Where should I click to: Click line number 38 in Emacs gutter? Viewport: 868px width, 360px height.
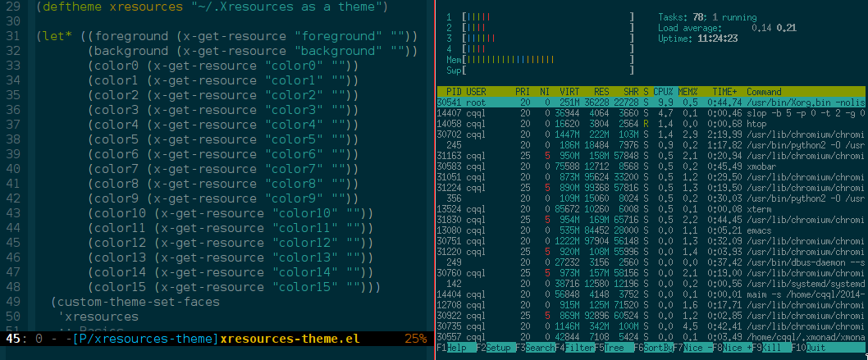coord(13,139)
